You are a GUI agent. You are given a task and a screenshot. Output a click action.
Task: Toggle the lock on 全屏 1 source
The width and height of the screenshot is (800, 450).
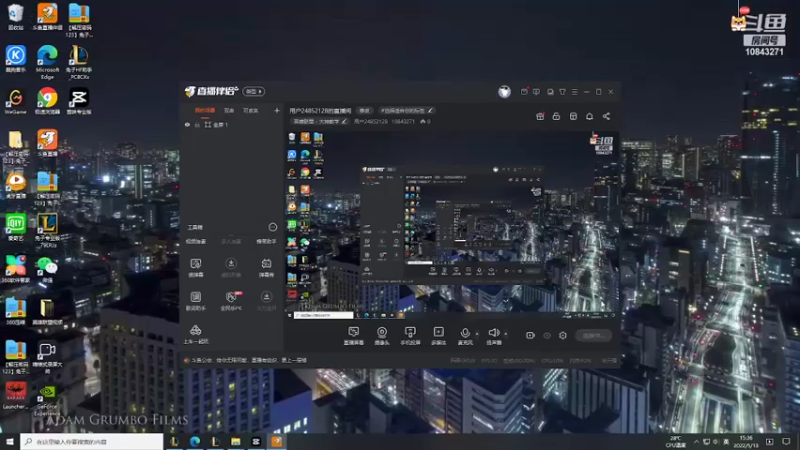point(197,124)
